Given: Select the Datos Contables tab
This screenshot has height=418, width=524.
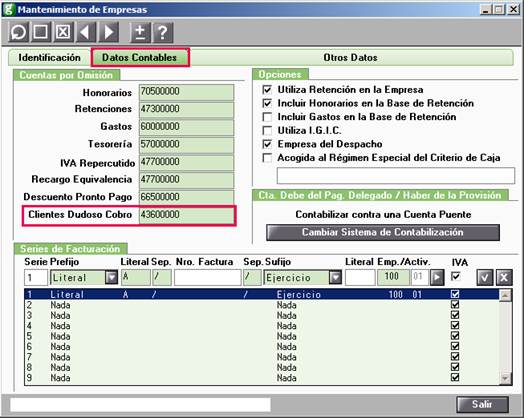Looking at the screenshot, I should [x=140, y=57].
